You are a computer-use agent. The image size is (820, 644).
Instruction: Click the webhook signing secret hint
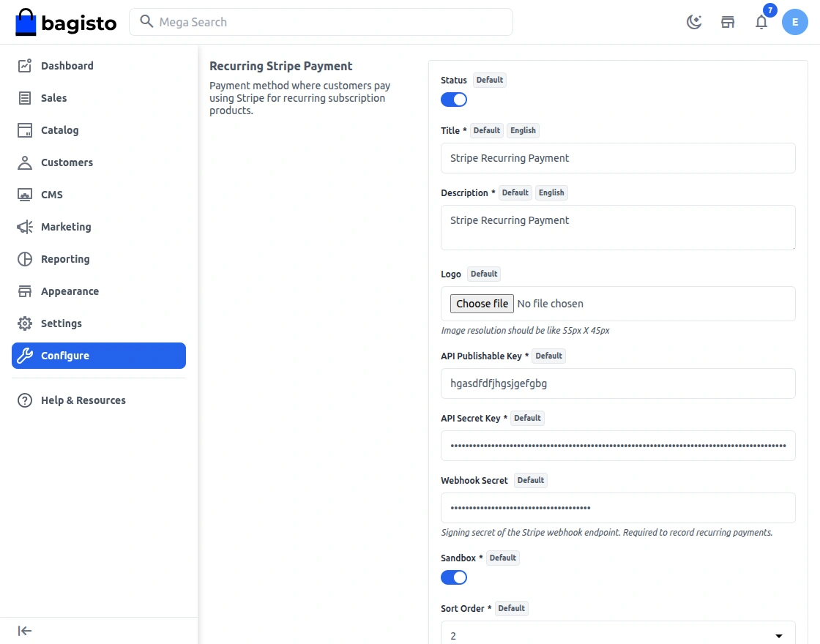[x=607, y=532]
